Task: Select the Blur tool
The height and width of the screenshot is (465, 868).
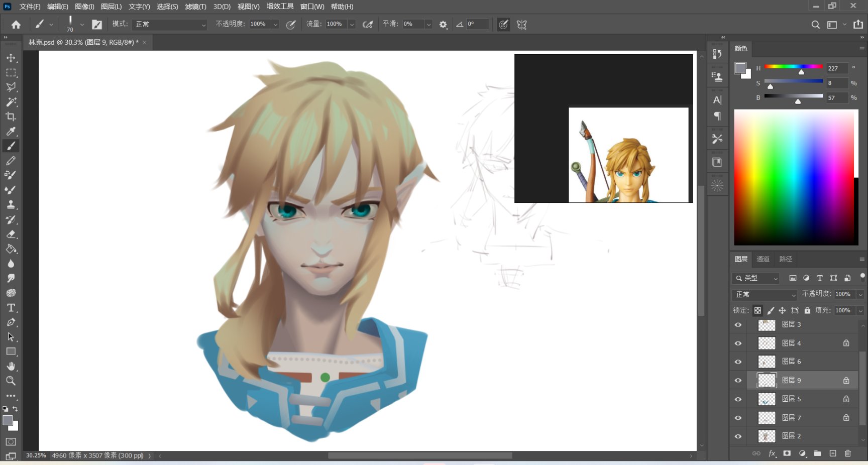Action: [11, 264]
